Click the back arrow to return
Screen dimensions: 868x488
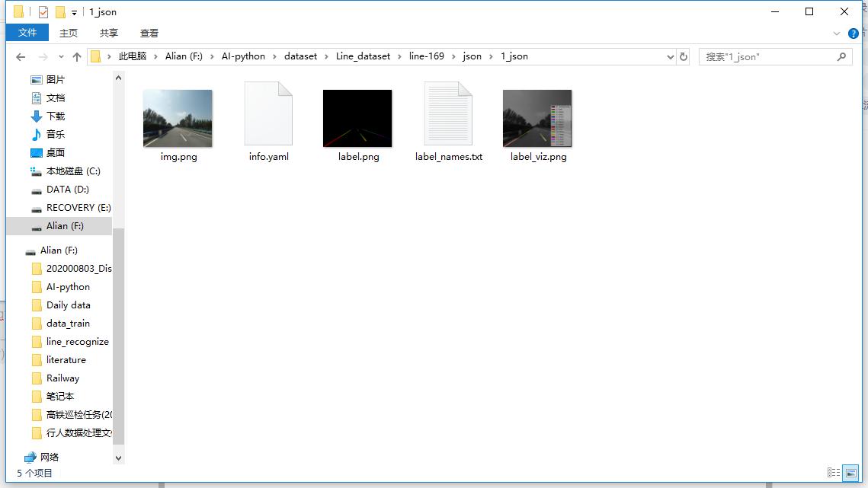(x=20, y=56)
